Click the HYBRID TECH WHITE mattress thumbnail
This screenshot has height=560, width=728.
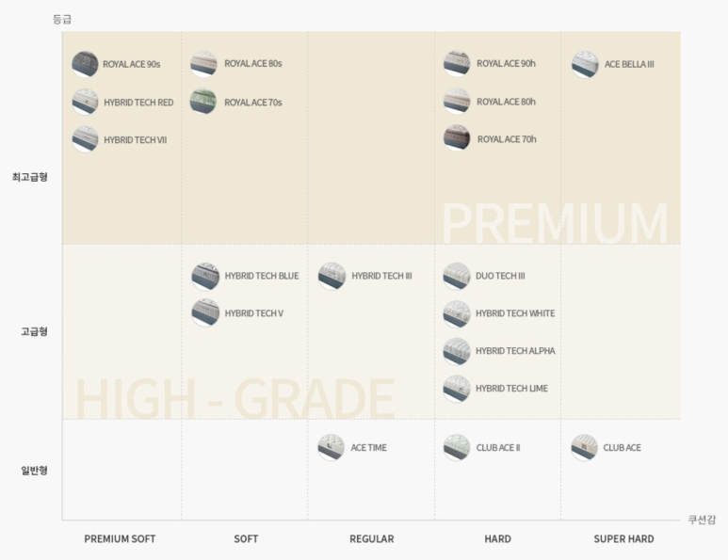(457, 313)
